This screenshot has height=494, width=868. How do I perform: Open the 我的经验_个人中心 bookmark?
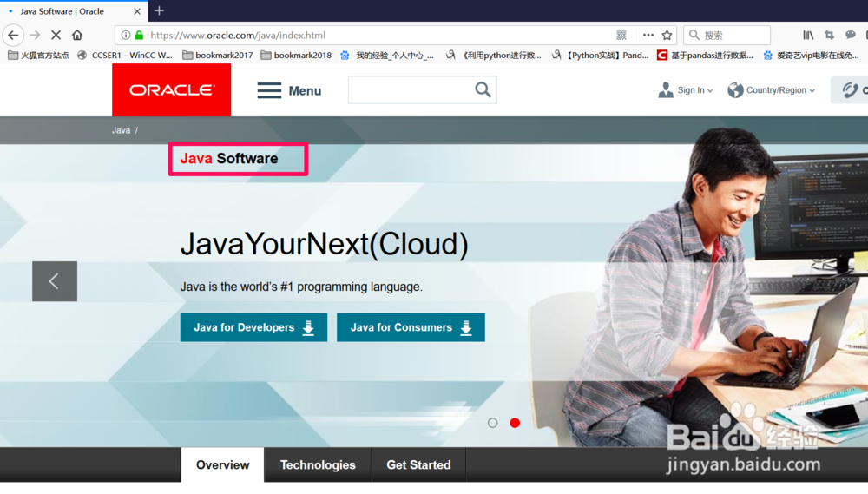[x=387, y=56]
